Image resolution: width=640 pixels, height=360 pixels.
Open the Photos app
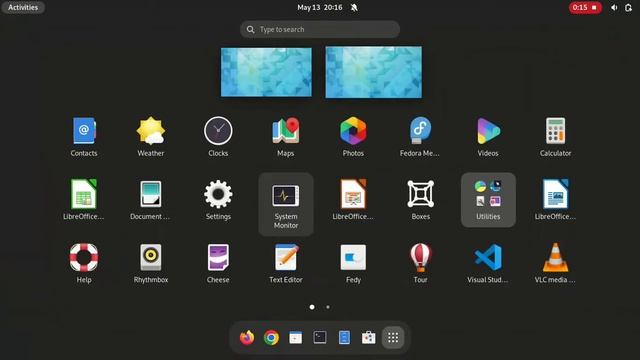click(353, 137)
